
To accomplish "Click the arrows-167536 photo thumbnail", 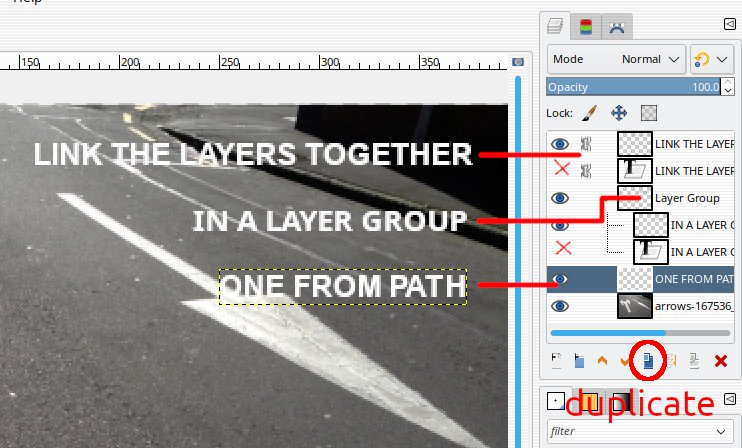I will (x=635, y=306).
